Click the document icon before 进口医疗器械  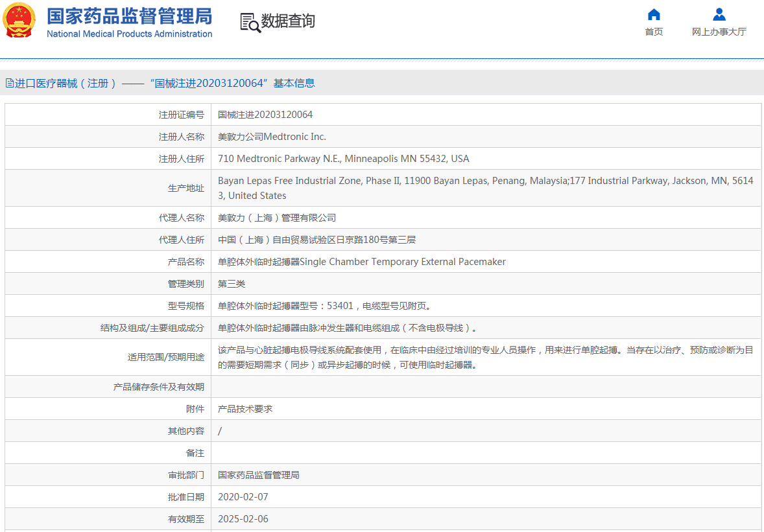[9, 83]
